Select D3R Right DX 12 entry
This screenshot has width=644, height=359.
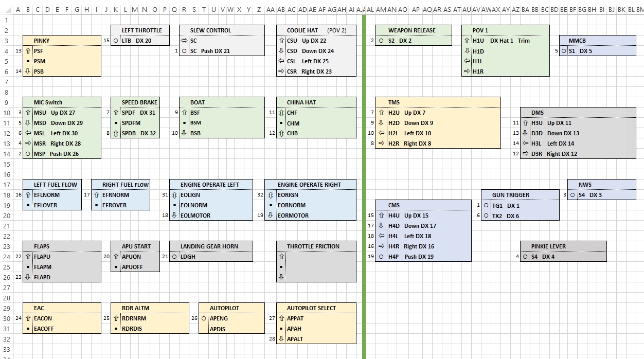point(583,154)
